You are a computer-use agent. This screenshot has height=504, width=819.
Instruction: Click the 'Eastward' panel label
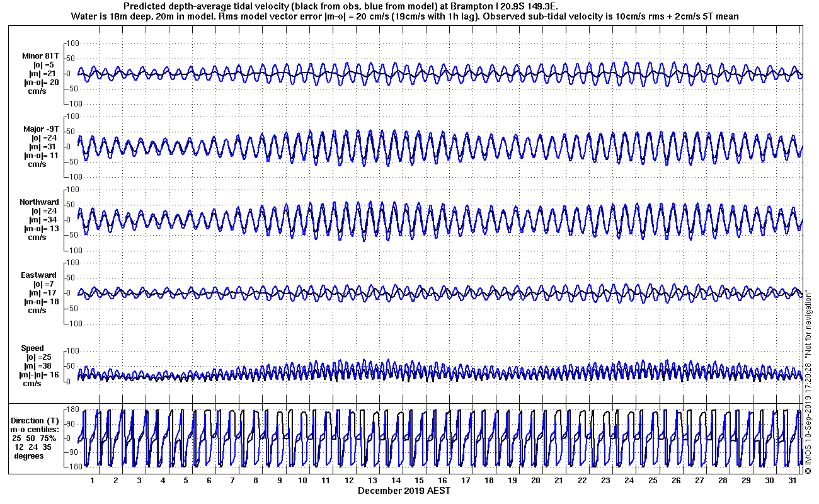point(38,275)
